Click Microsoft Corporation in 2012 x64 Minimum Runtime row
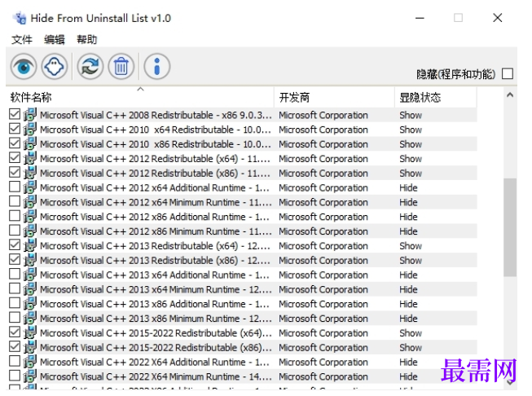532x396 pixels. pyautogui.click(x=323, y=202)
